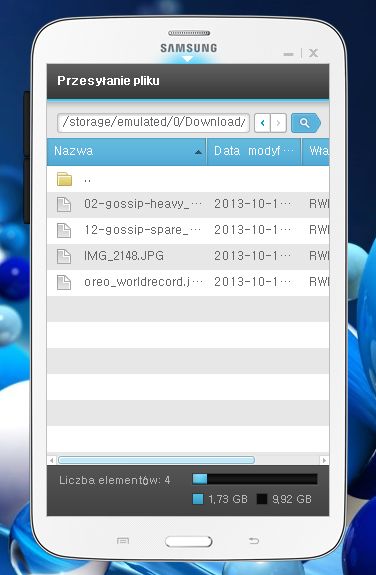Click the '1,73 GB' used space label
The width and height of the screenshot is (376, 575).
click(x=228, y=499)
